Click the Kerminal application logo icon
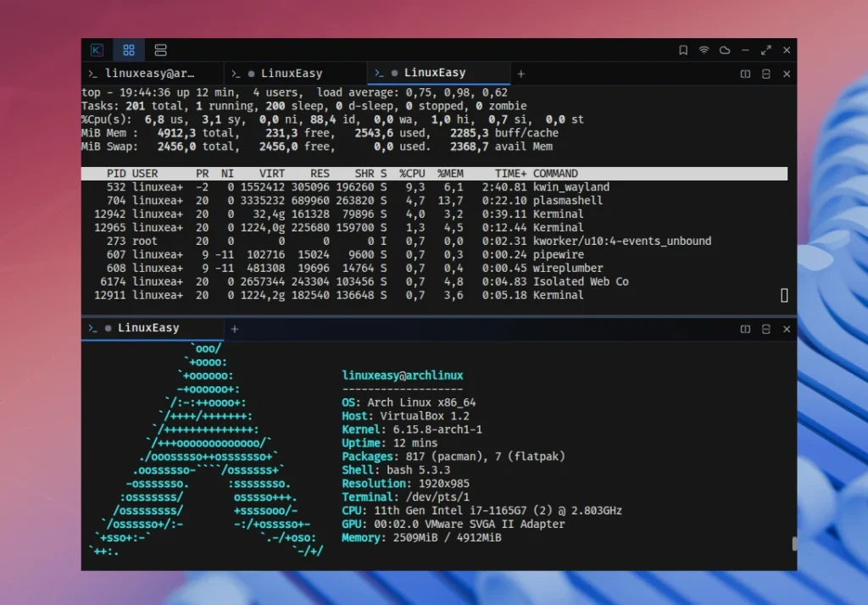Image resolution: width=868 pixels, height=605 pixels. [x=96, y=49]
